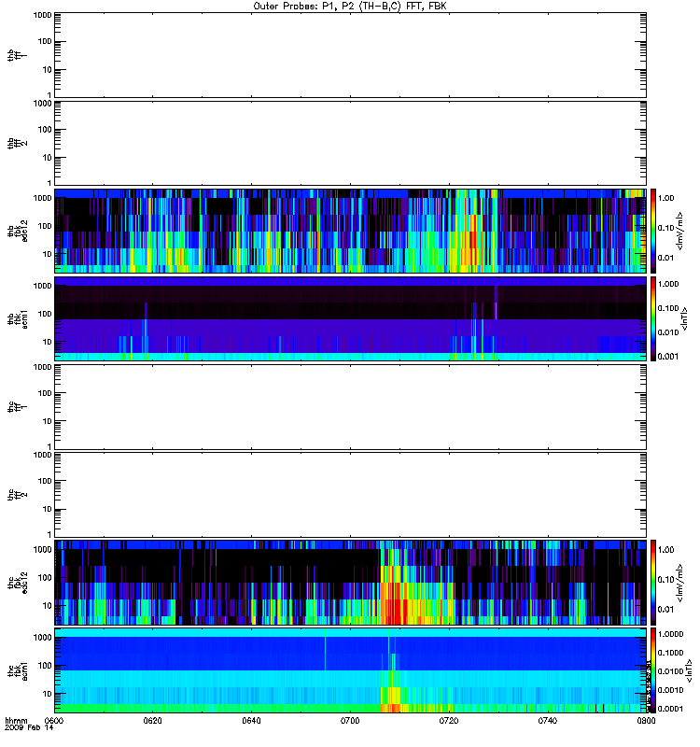Click the 'thc fff 2' panel axis label

tap(17, 495)
